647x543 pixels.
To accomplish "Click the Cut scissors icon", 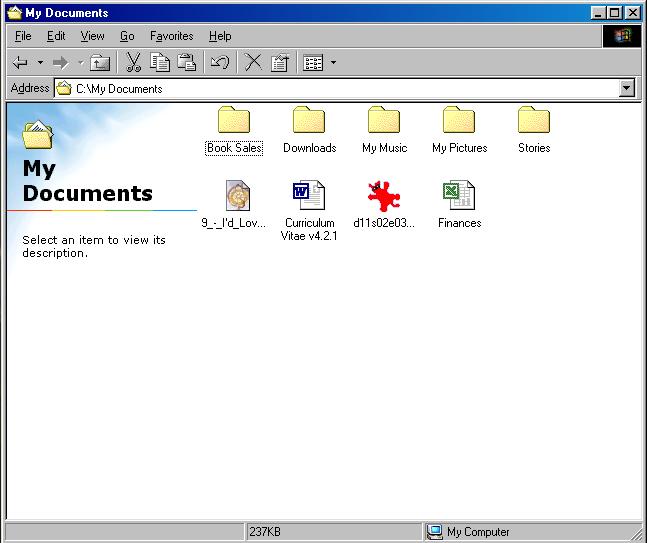I will point(133,62).
